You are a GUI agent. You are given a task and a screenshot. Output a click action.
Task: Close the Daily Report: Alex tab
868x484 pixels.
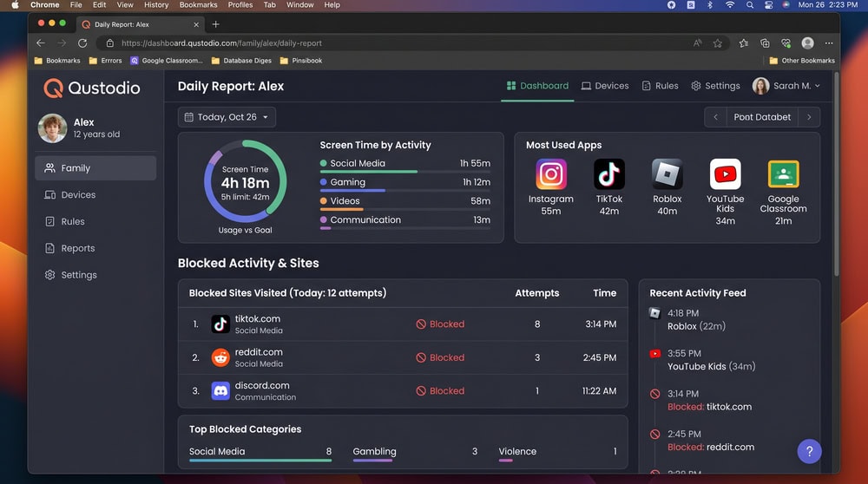[196, 24]
